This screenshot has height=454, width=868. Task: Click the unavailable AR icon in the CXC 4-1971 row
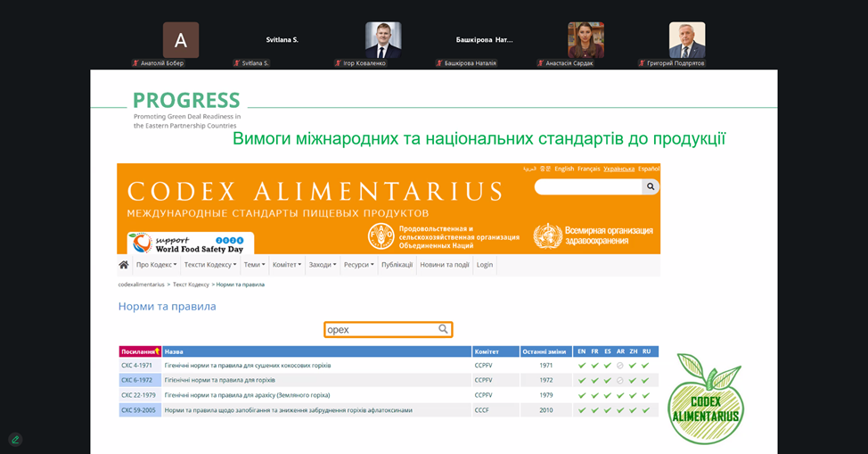[x=620, y=366]
